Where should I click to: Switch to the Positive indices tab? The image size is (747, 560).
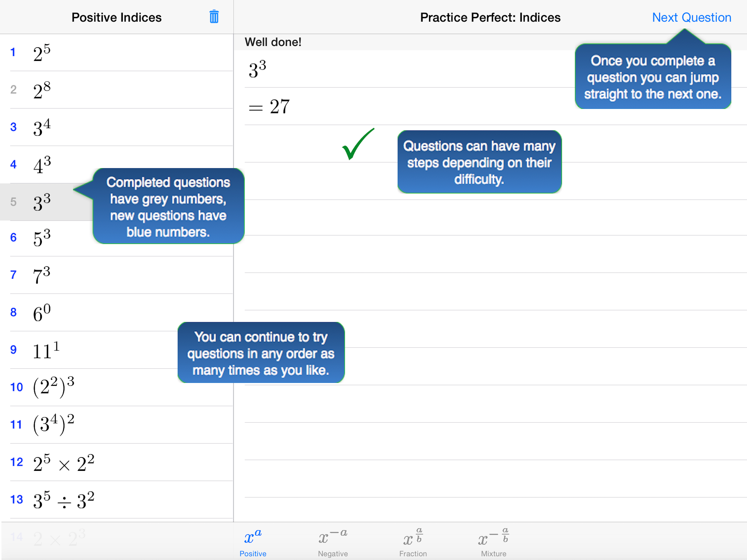(x=253, y=543)
